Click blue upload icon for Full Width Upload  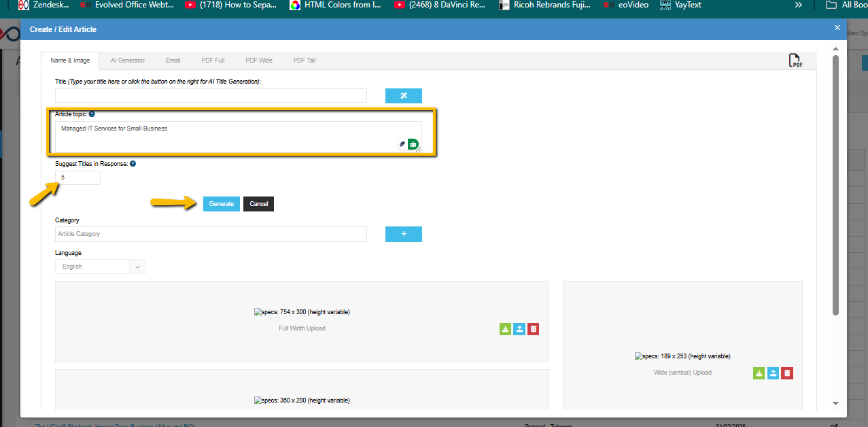click(519, 329)
